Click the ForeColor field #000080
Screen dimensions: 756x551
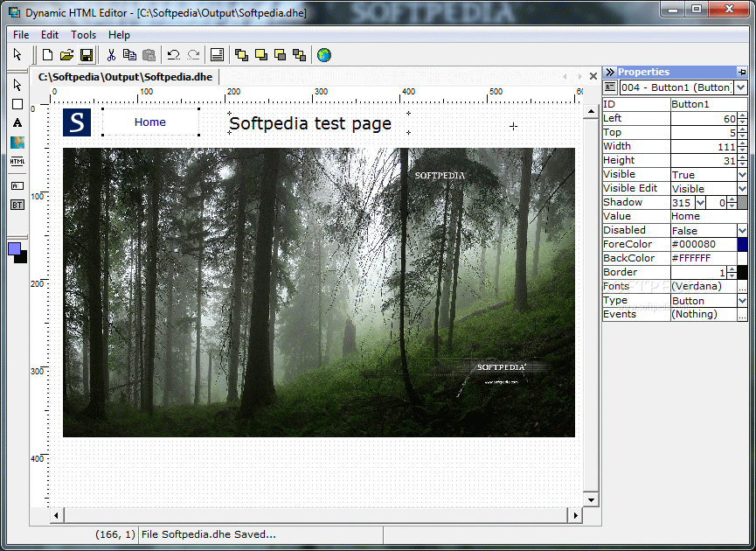704,244
